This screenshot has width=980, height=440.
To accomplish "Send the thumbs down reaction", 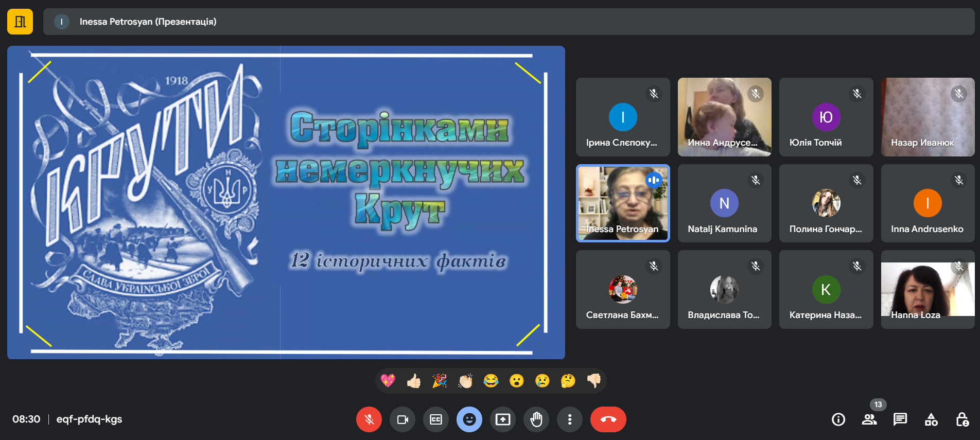I will click(593, 381).
